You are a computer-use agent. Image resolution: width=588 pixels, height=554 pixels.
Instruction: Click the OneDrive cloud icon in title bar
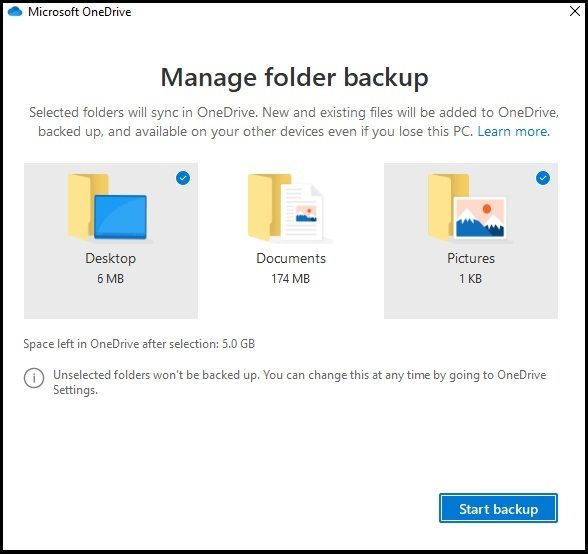(15, 12)
